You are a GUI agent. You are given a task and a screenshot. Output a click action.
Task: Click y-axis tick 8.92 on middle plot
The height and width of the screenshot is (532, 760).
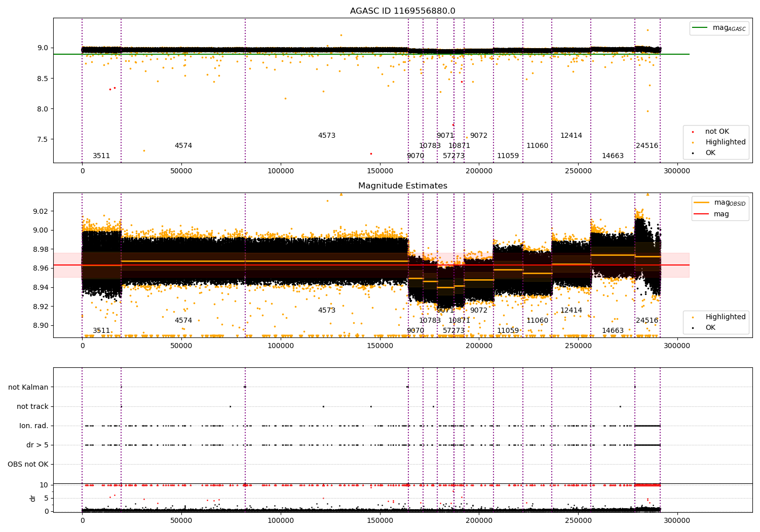coord(41,307)
